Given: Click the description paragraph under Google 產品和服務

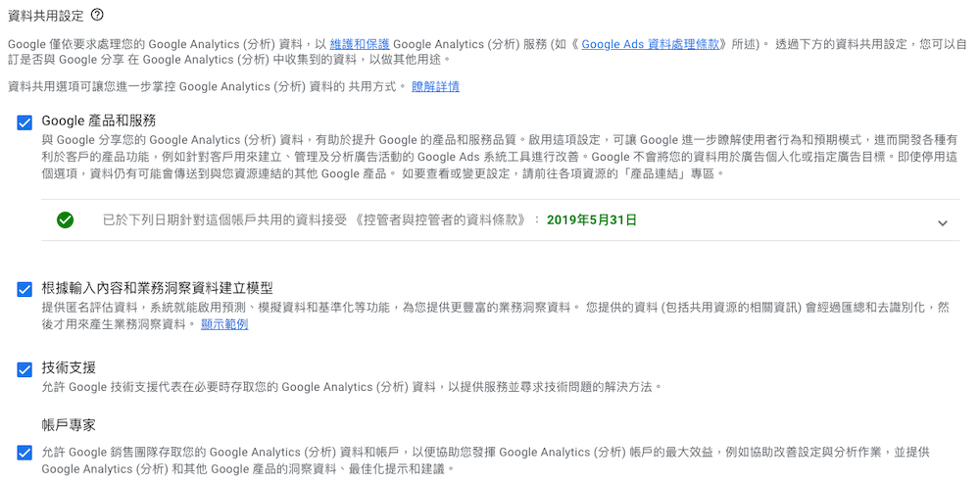Looking at the screenshot, I should (499, 157).
